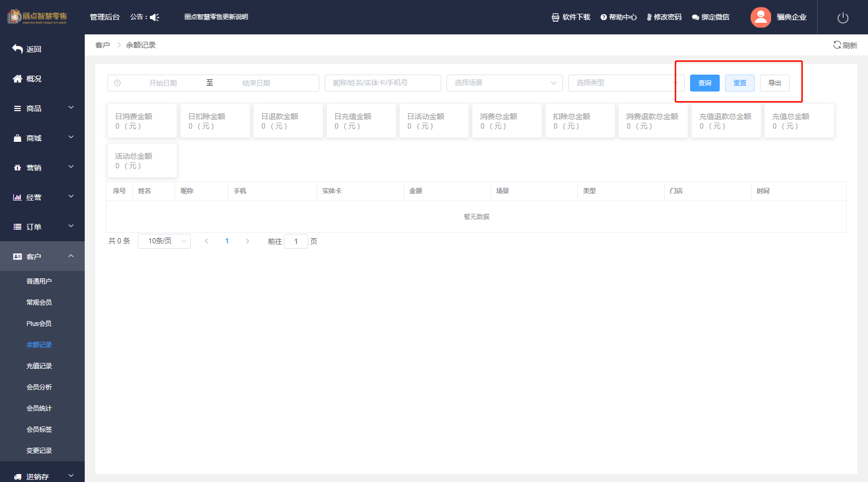The image size is (868, 482).
Task: Click the software download icon
Action: point(555,17)
